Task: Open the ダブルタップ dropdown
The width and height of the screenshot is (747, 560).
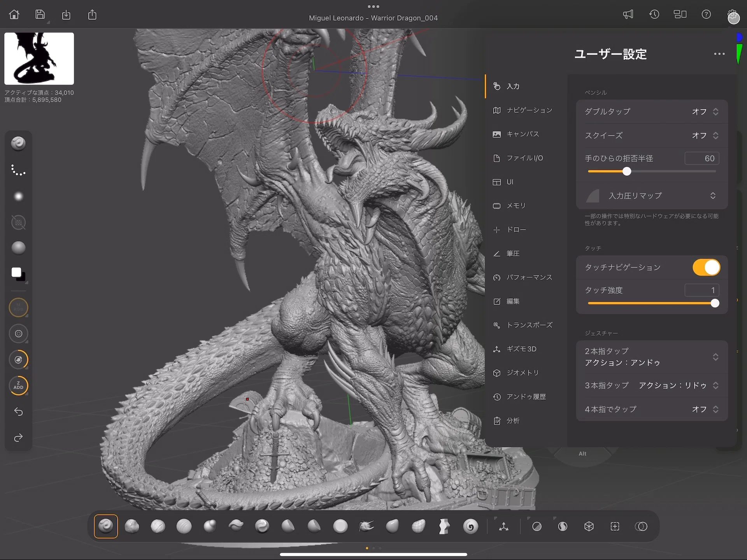Action: 652,112
